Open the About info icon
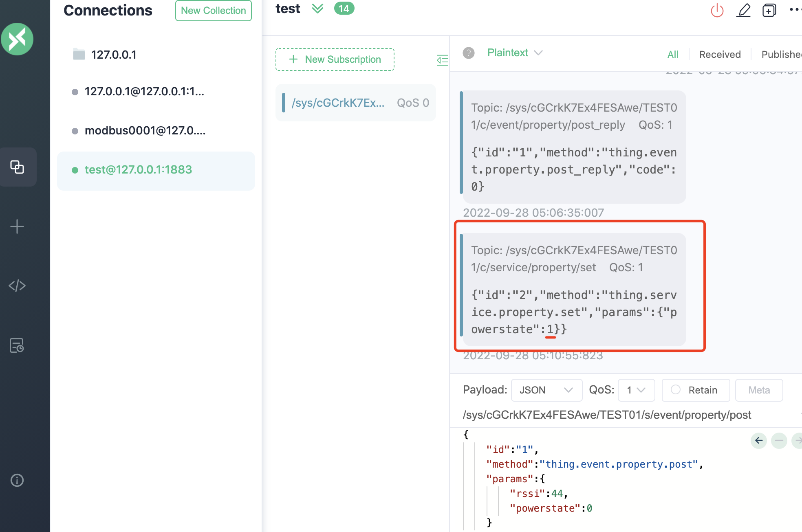The width and height of the screenshot is (802, 532). pyautogui.click(x=17, y=480)
